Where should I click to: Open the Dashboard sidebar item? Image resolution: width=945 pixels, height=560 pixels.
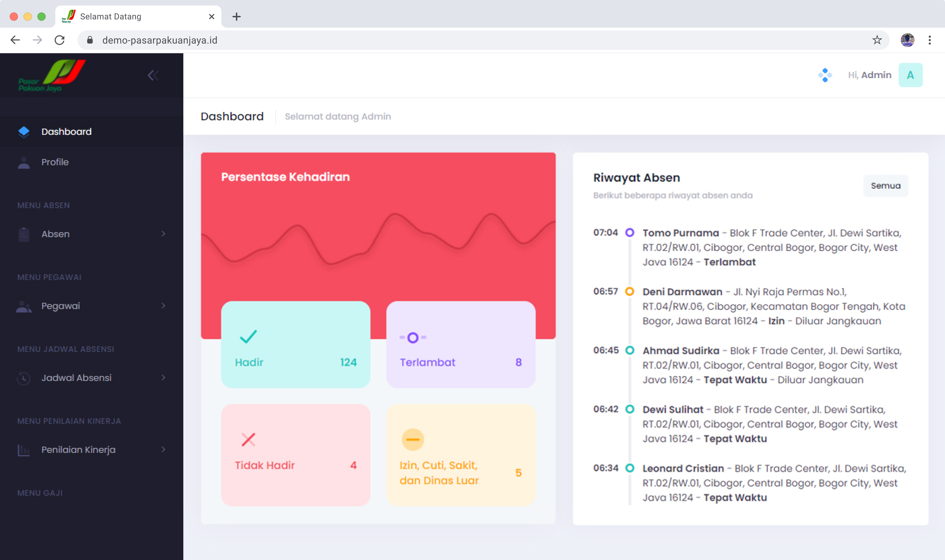tap(66, 132)
